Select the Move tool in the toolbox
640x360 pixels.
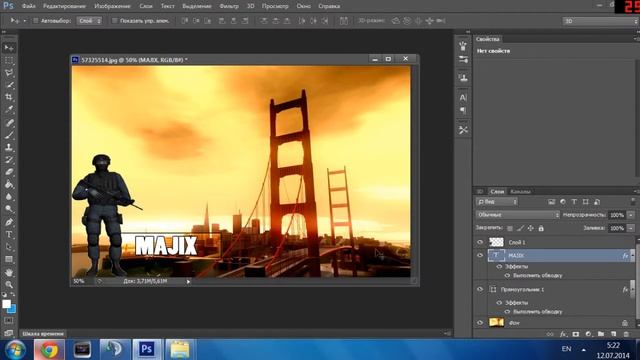(9, 48)
